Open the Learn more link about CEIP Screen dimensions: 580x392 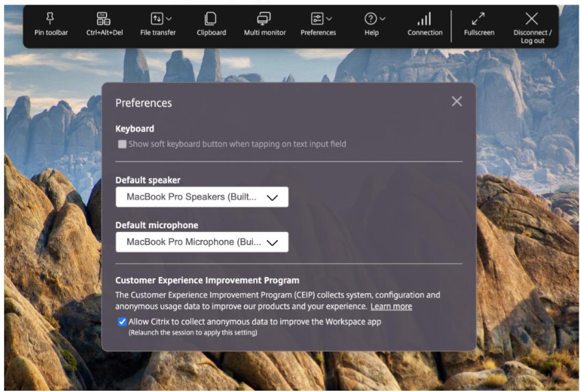pyautogui.click(x=391, y=306)
